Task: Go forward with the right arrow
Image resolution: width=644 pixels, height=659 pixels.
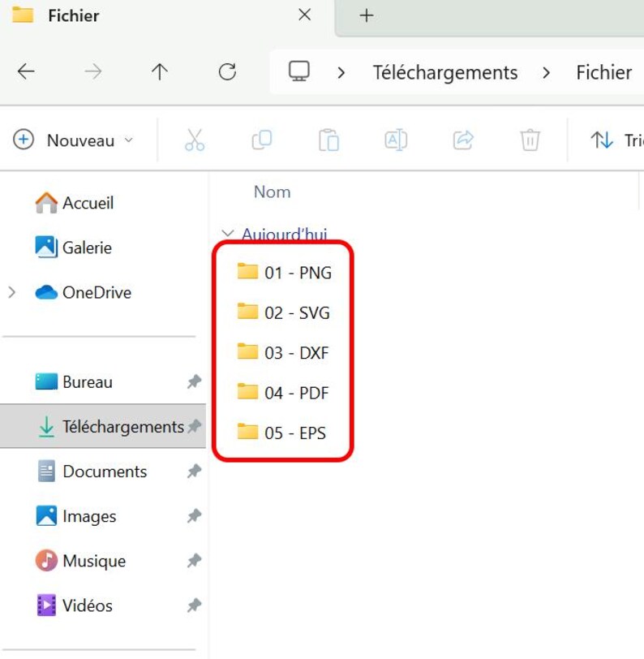Action: tap(92, 71)
